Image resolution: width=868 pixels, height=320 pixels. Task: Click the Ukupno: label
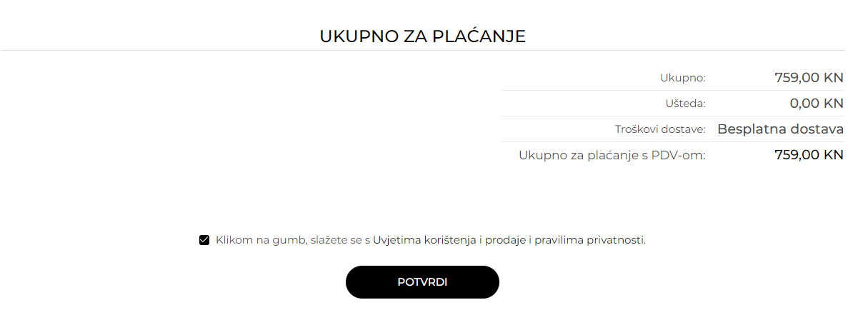pyautogui.click(x=683, y=78)
